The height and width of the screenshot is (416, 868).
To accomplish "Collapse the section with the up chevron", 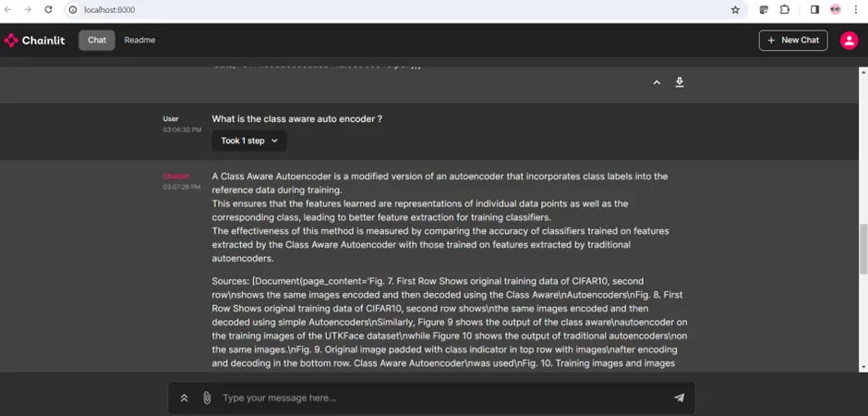I will pyautogui.click(x=657, y=82).
